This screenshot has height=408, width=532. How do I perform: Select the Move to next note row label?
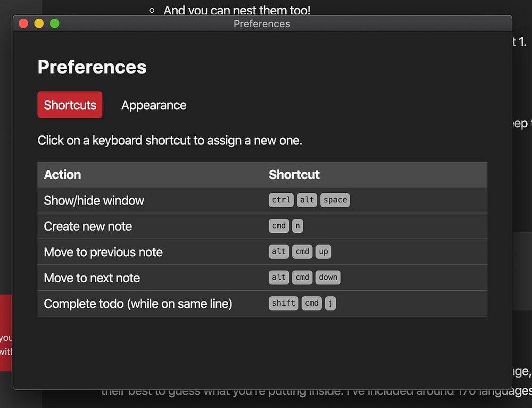tap(92, 278)
